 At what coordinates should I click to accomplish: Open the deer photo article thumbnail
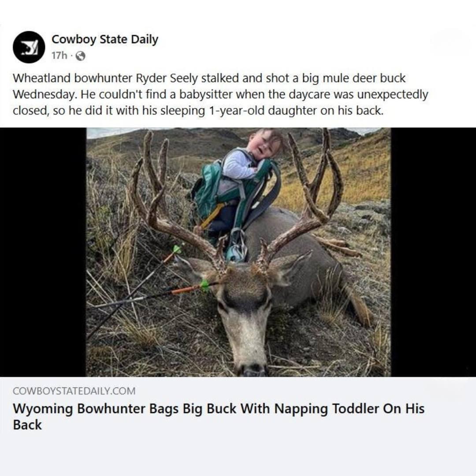tap(238, 252)
